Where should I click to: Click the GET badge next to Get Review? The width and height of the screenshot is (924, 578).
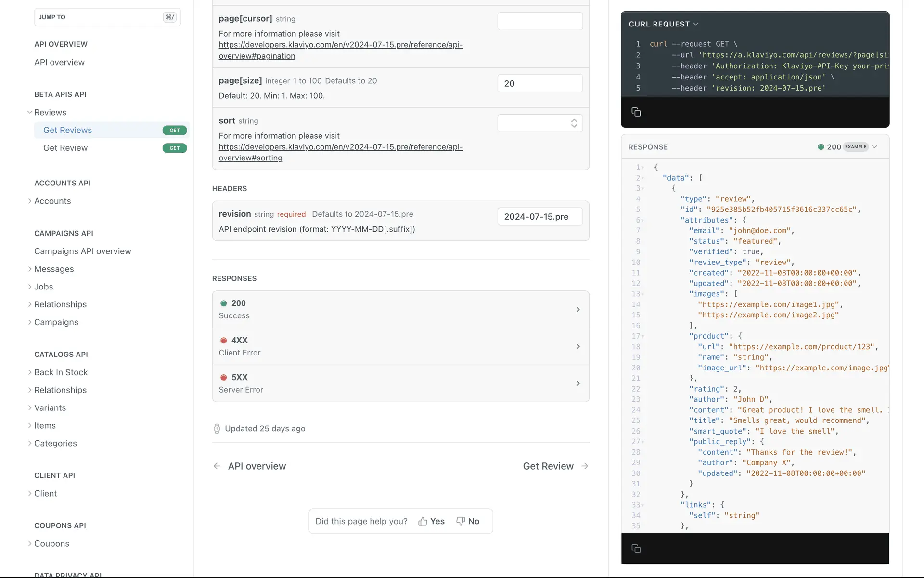click(x=174, y=148)
